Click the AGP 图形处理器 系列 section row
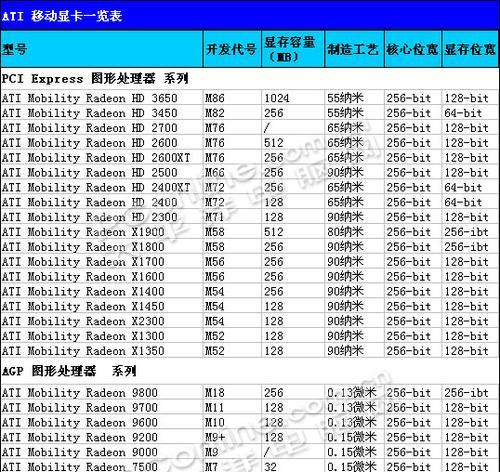The image size is (500, 472). tap(250, 371)
